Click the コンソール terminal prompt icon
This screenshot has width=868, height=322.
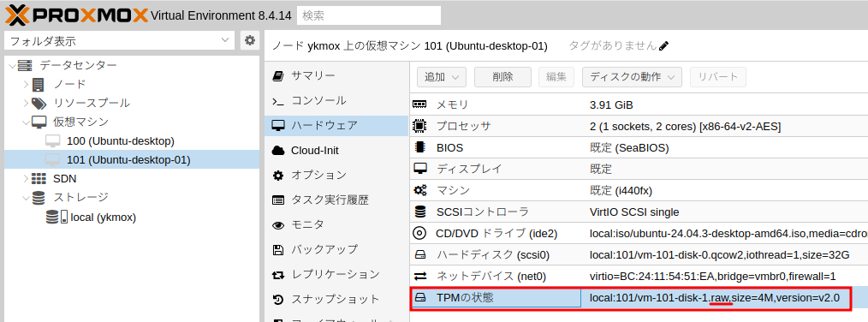[278, 101]
